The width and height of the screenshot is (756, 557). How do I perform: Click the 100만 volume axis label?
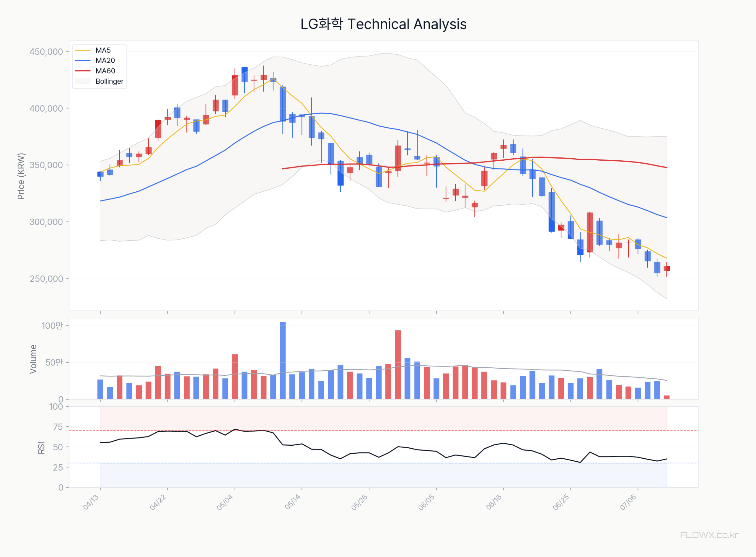pyautogui.click(x=52, y=326)
